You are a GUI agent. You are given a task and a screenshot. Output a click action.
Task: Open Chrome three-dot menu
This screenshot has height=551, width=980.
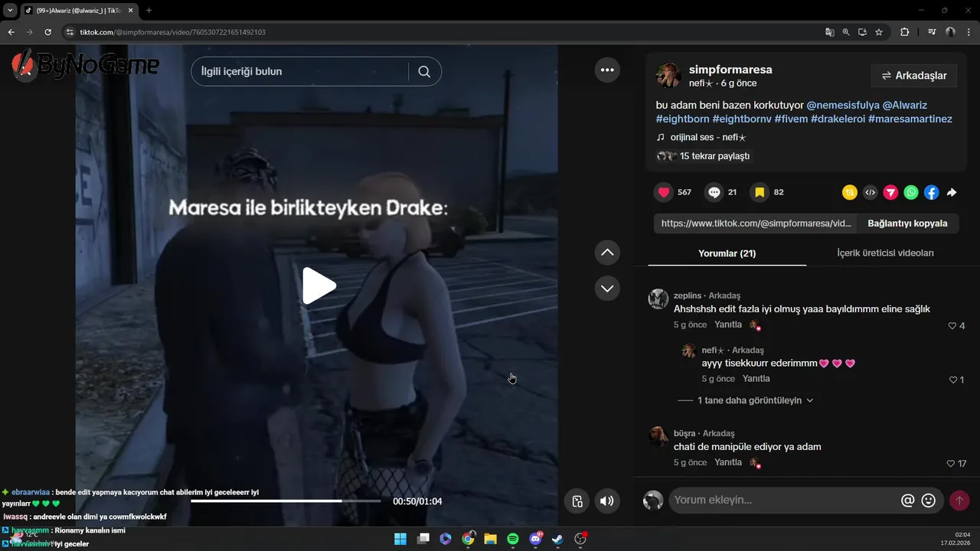968,32
